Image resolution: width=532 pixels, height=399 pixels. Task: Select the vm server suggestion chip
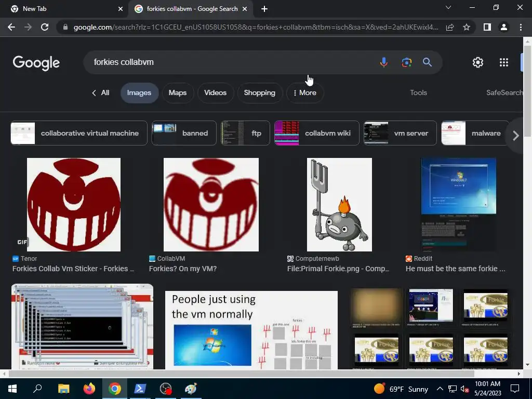tap(400, 133)
